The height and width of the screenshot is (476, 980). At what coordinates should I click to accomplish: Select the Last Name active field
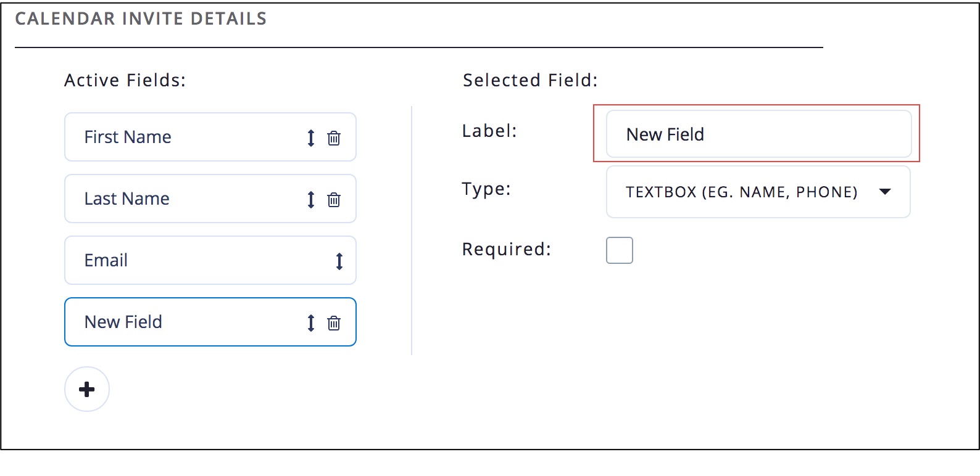[185, 199]
